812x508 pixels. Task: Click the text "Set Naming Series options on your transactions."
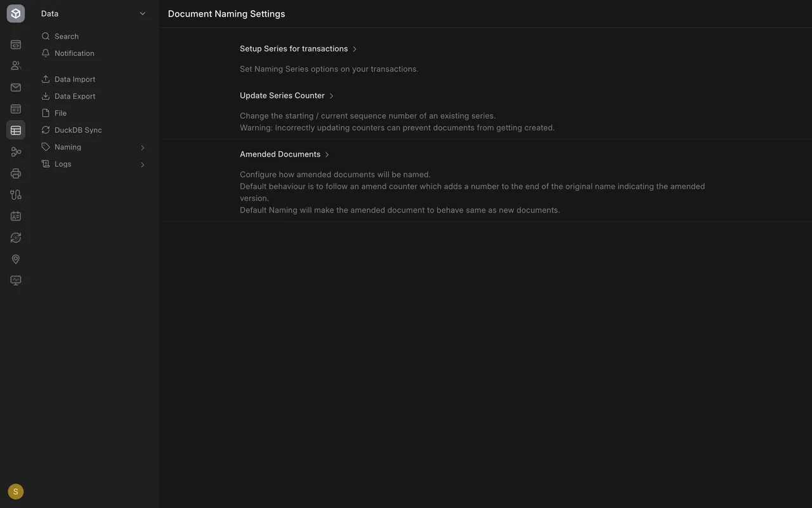[x=329, y=69]
